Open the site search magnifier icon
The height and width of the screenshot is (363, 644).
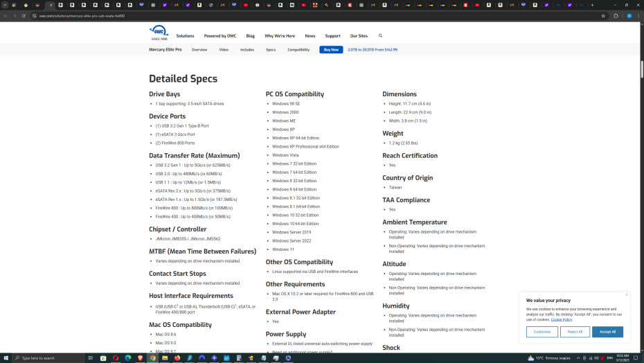coord(380,35)
